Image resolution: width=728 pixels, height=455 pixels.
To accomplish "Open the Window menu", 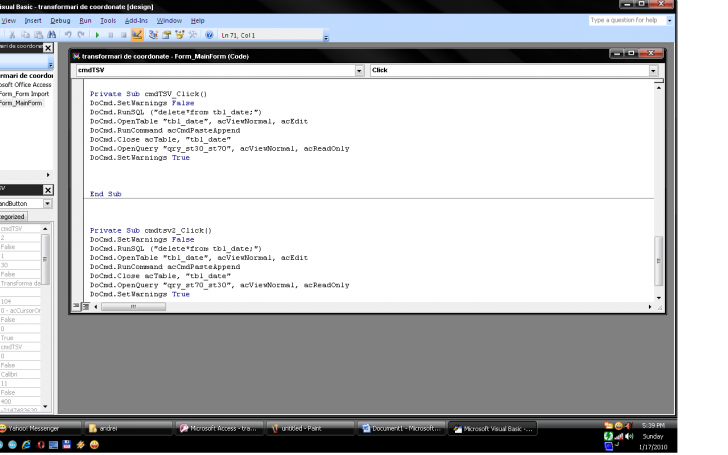I will [169, 20].
